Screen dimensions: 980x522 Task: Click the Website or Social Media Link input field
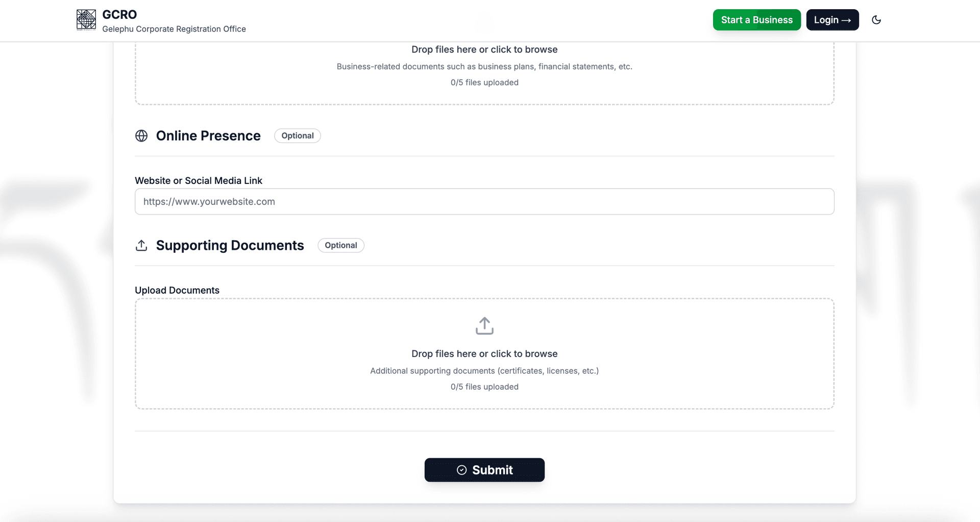pyautogui.click(x=484, y=201)
